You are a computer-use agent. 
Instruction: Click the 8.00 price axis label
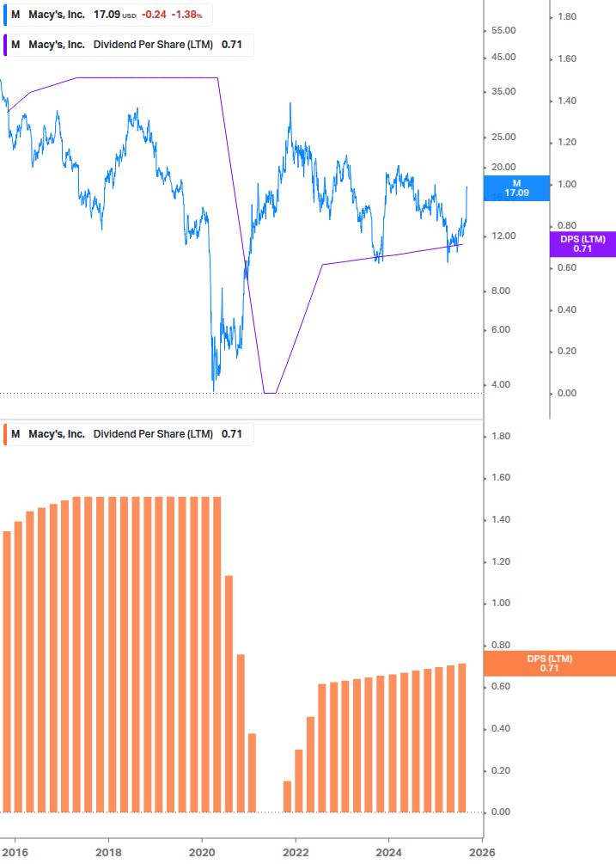pyautogui.click(x=501, y=291)
